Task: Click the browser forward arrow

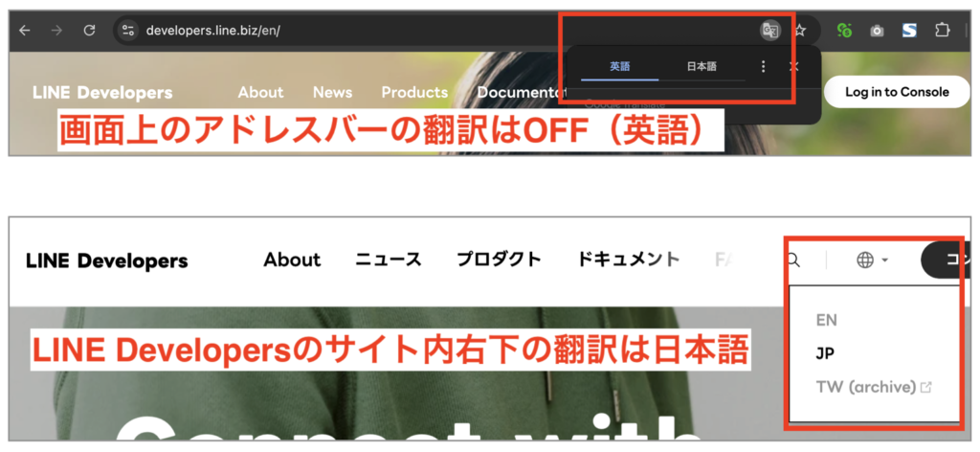Action: [56, 31]
